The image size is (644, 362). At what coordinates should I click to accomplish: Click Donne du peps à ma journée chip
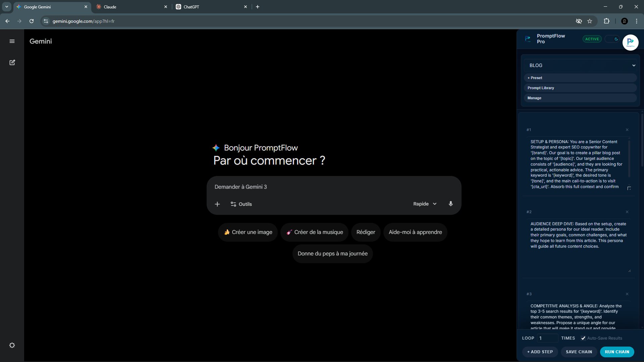coord(332,254)
